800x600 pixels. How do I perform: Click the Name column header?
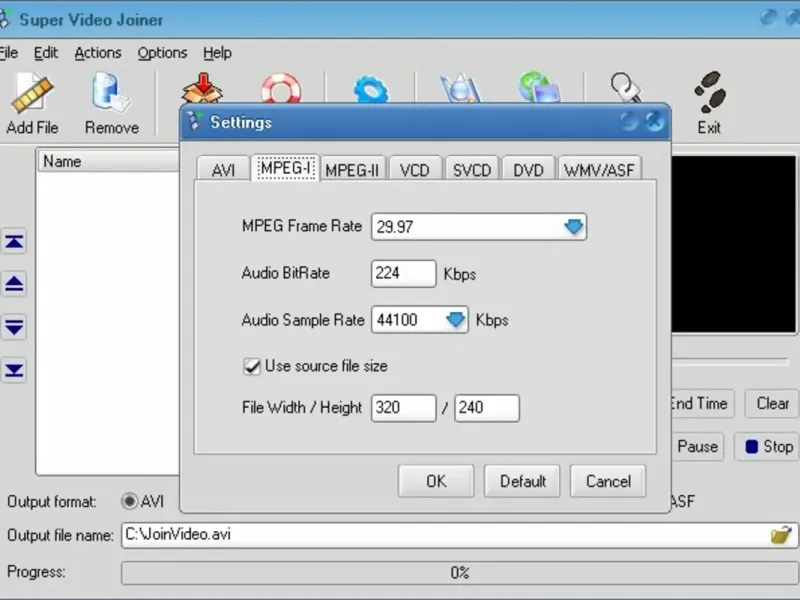[x=109, y=161]
